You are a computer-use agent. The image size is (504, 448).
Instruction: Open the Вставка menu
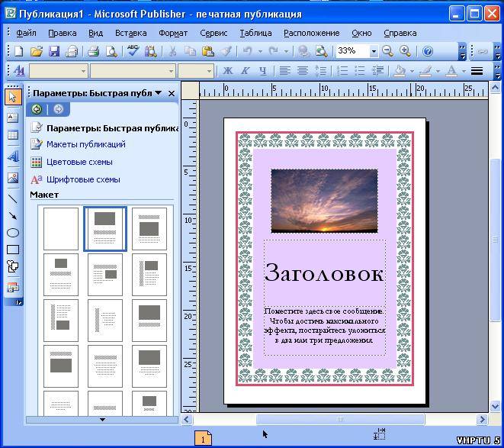point(130,33)
